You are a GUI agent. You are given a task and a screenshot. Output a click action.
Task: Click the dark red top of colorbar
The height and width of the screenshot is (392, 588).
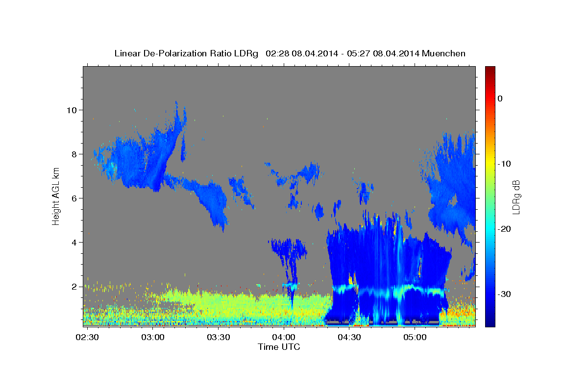tap(490, 70)
